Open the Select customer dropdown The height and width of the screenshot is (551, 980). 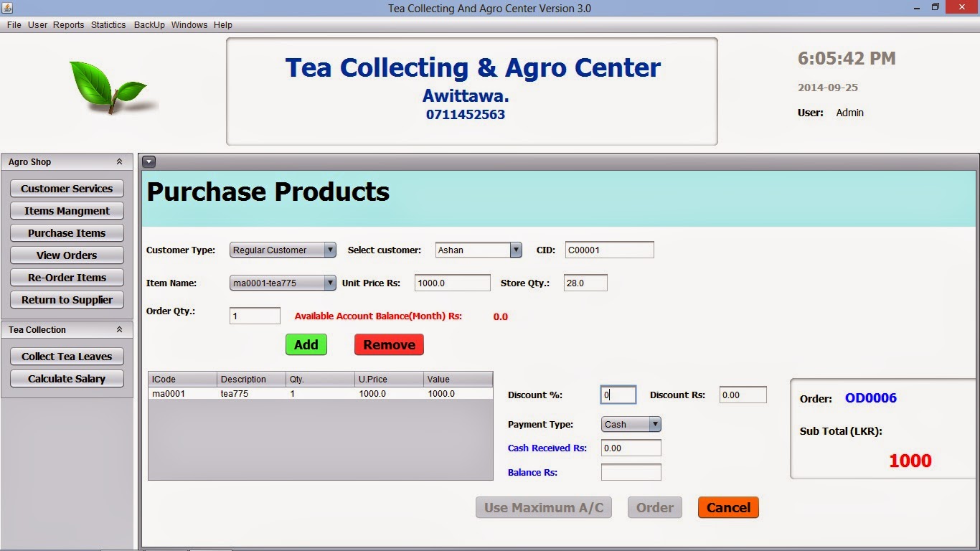[x=514, y=250]
